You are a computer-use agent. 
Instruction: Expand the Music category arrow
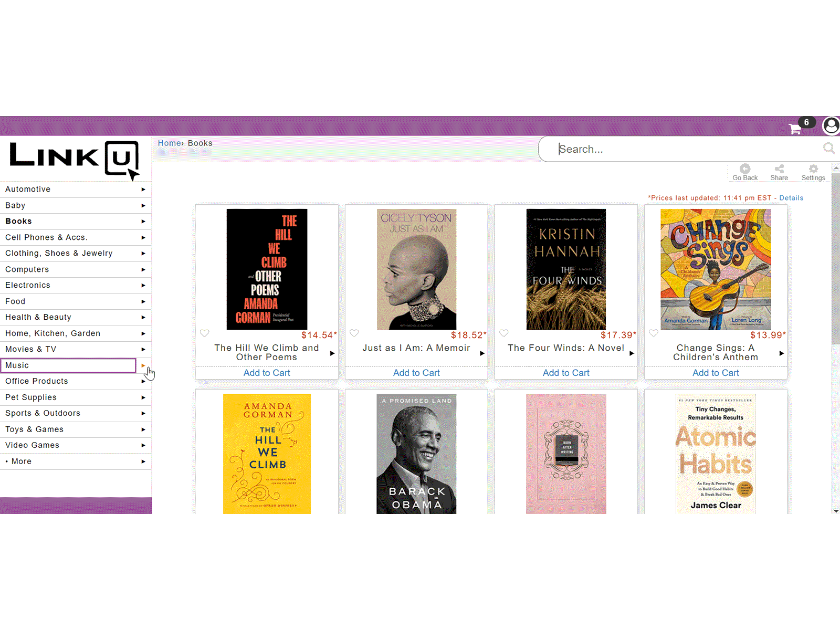pos(143,365)
